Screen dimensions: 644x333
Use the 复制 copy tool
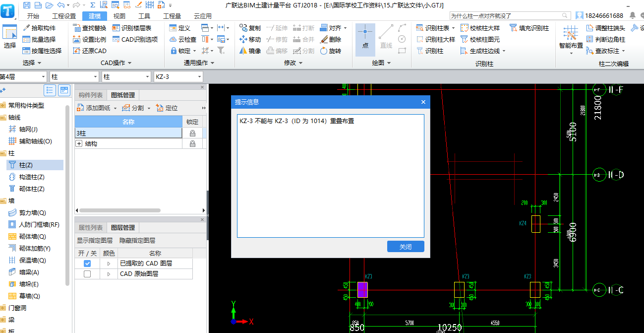(250, 28)
